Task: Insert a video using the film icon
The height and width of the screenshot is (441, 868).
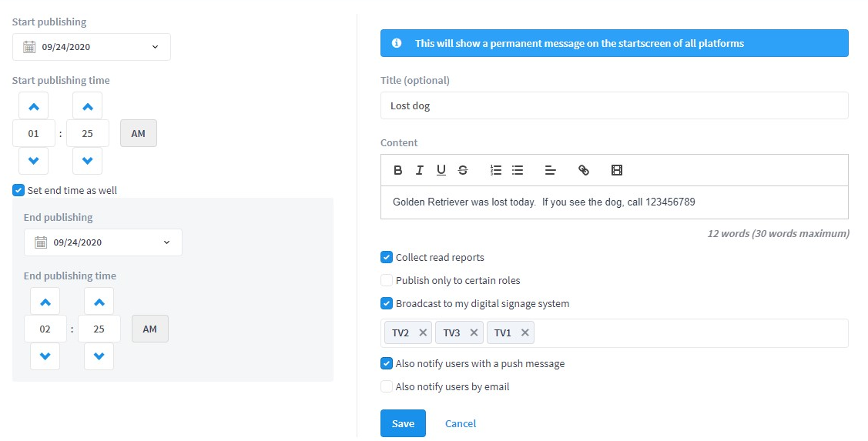Action: pyautogui.click(x=617, y=170)
